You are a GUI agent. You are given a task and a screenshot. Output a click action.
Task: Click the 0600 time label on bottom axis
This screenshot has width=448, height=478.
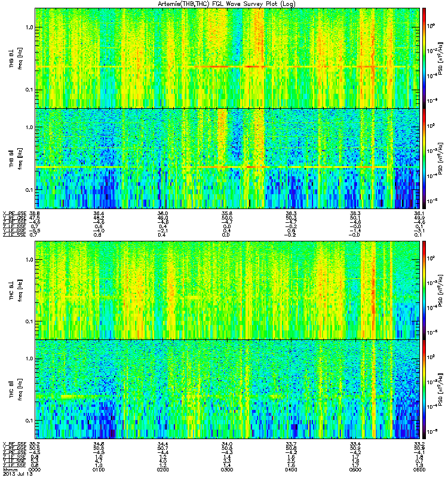(419, 470)
